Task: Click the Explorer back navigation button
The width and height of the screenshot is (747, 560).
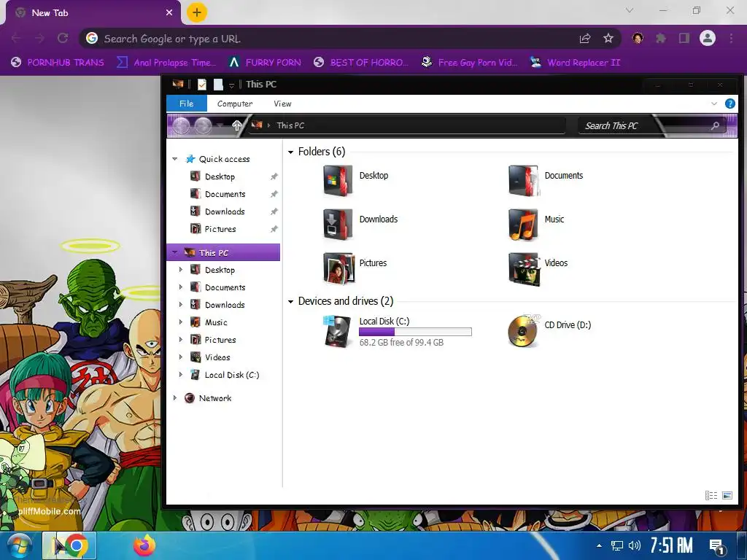Action: [x=181, y=125]
